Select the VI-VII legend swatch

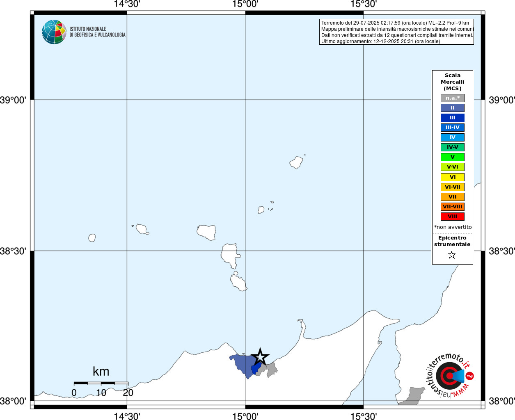(453, 187)
